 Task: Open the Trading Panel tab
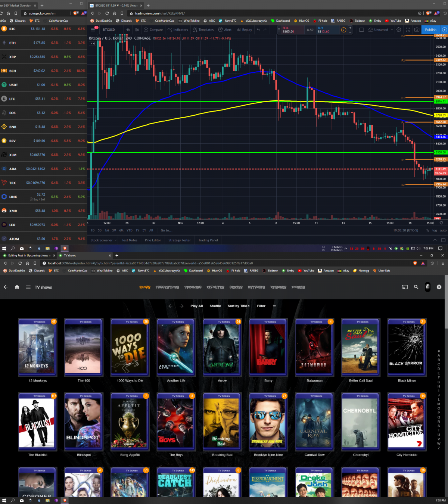click(208, 240)
